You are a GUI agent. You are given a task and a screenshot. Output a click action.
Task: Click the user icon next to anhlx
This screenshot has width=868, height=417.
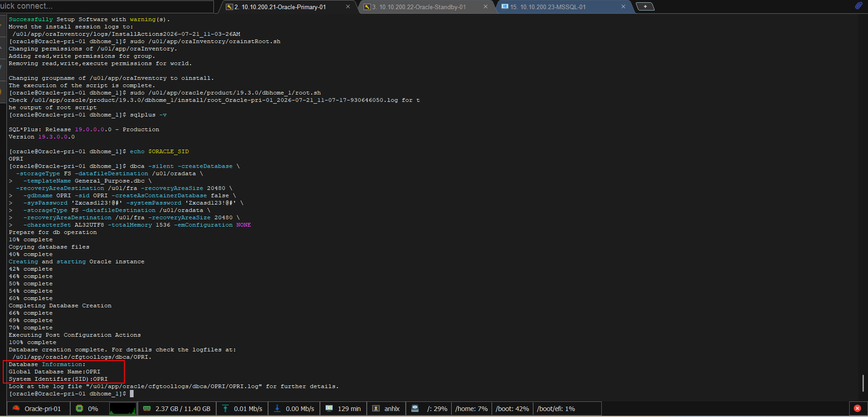(376, 408)
